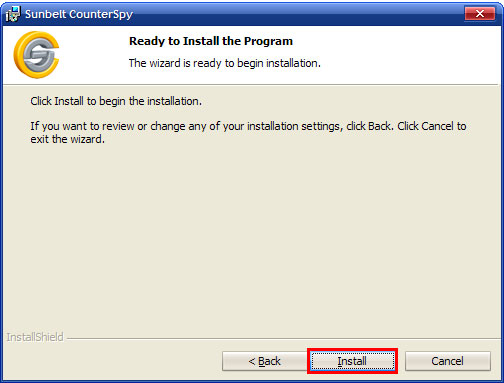Click the installer icon in the title bar
The height and width of the screenshot is (383, 504).
13,14
